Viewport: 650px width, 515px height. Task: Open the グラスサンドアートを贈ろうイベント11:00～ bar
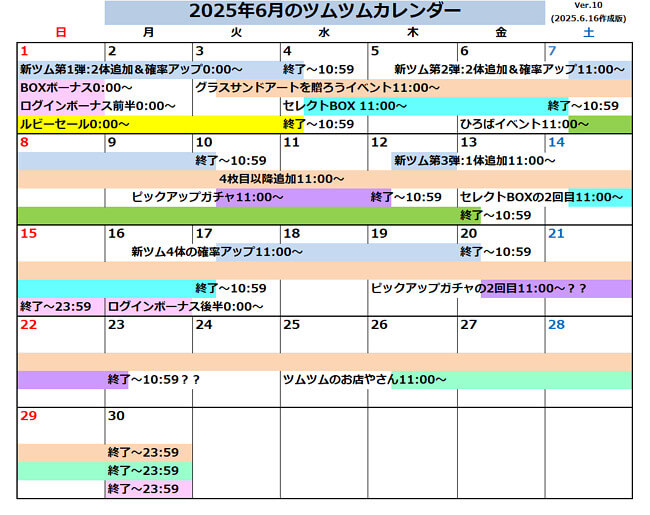pyautogui.click(x=317, y=88)
